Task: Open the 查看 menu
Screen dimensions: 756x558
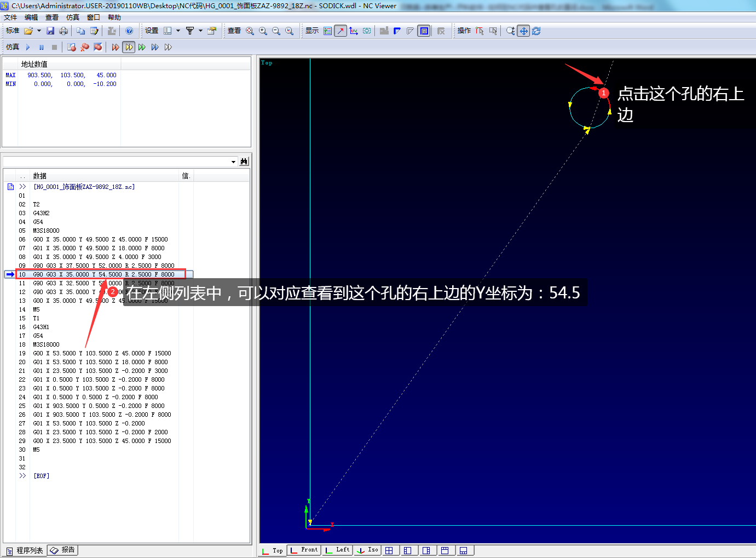Action: point(52,18)
